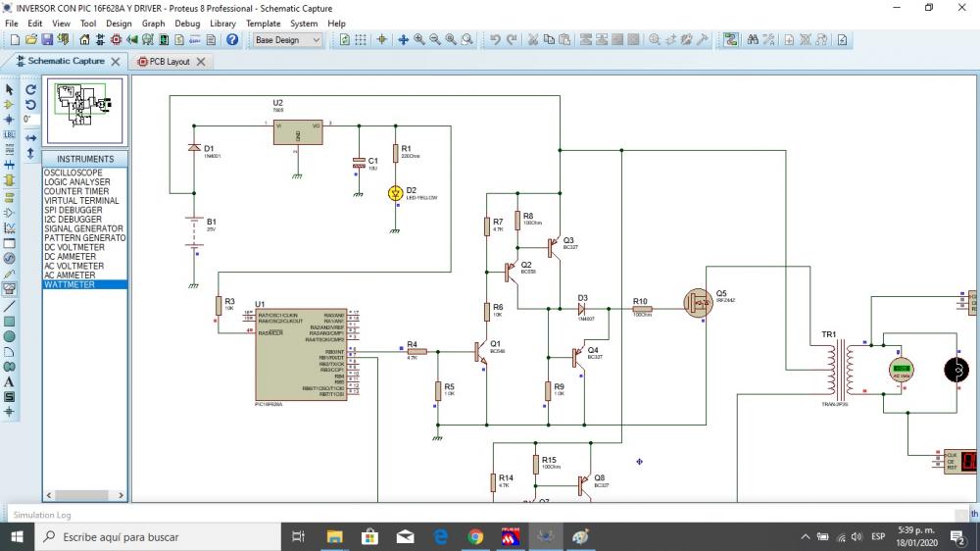The height and width of the screenshot is (551, 980).
Task: Create a new project with the blank-page icon
Action: click(15, 40)
